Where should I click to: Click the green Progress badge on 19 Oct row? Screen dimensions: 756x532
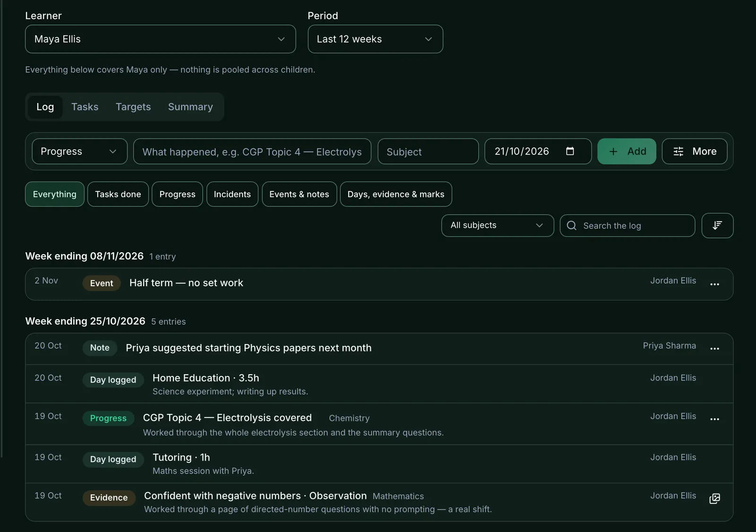tap(108, 418)
